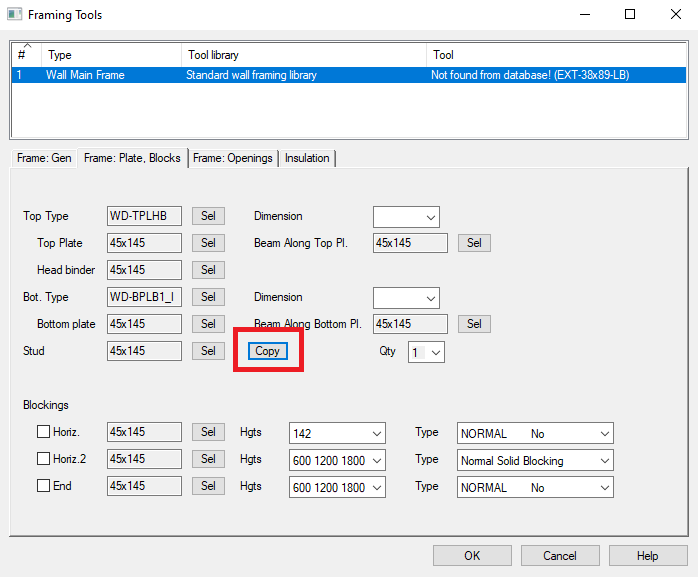
Task: Open Help for Framing Tools
Action: 647,556
